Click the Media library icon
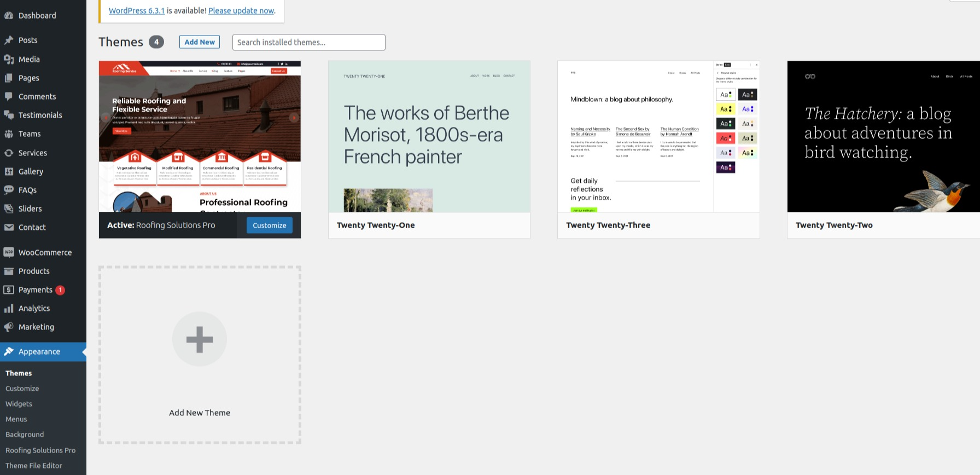The height and width of the screenshot is (475, 980). (x=9, y=59)
